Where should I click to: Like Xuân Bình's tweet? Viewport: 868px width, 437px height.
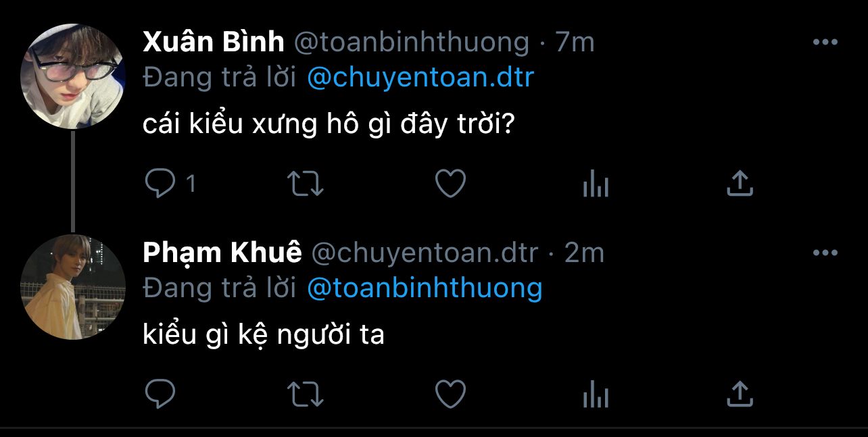coord(450,184)
